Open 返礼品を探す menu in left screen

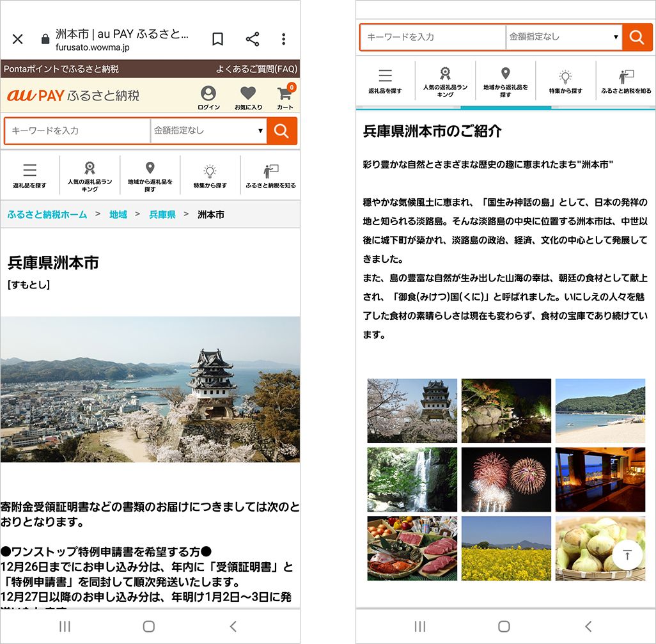[29, 175]
